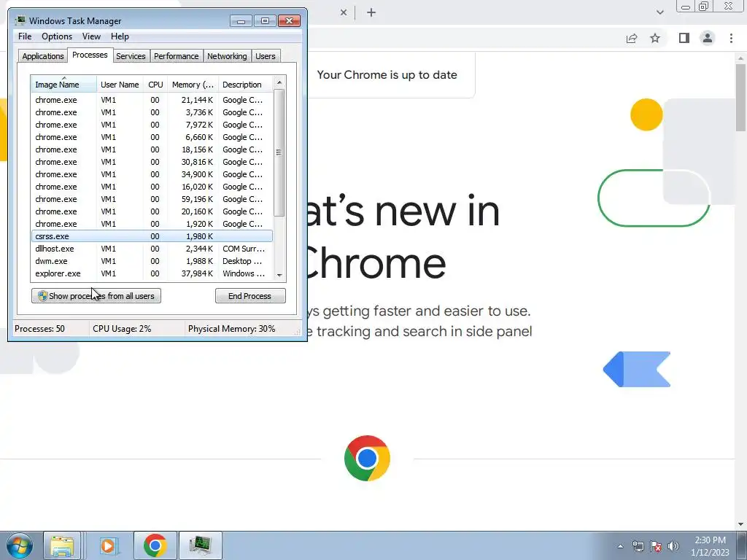Click Chrome's share page icon
Viewport: 747px width, 560px height.
[632, 38]
